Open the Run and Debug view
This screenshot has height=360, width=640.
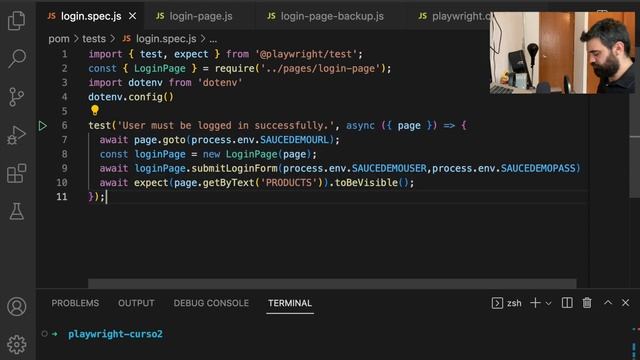tap(17, 135)
